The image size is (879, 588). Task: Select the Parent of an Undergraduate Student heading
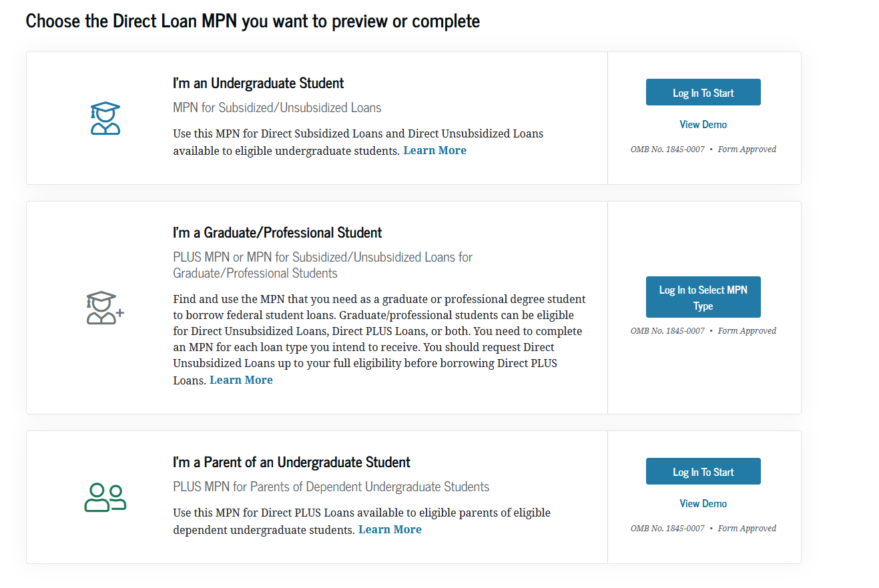[291, 462]
